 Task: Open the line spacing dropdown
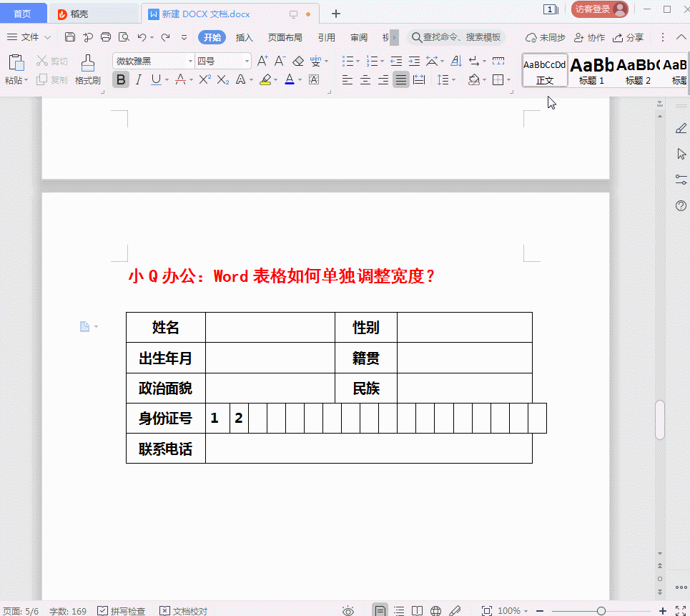pyautogui.click(x=454, y=80)
